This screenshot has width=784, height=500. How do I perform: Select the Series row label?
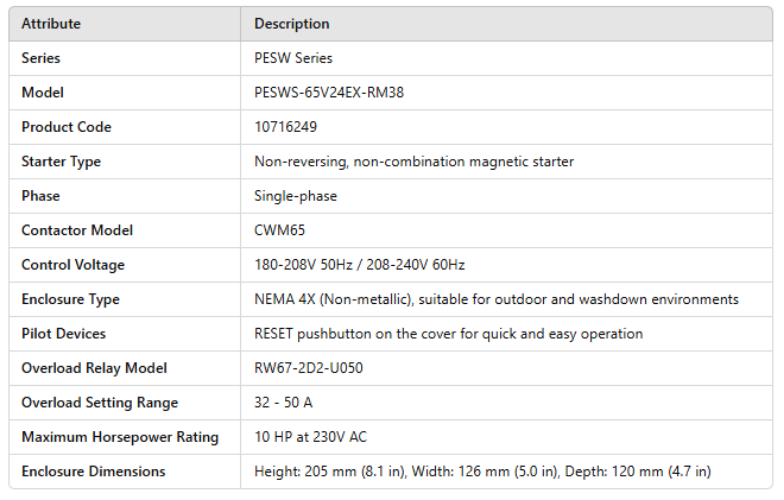pos(41,58)
